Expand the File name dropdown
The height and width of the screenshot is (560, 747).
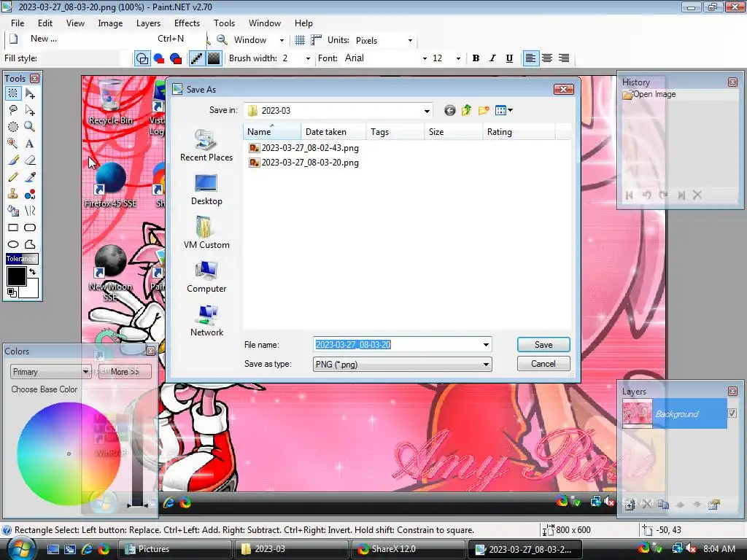click(x=486, y=345)
